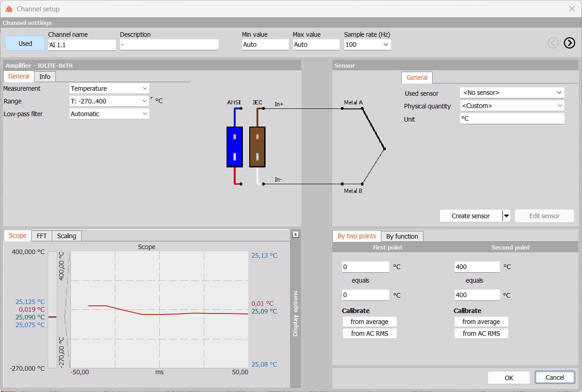Go to next channel with the right arrow
582x392 pixels.
click(x=569, y=43)
